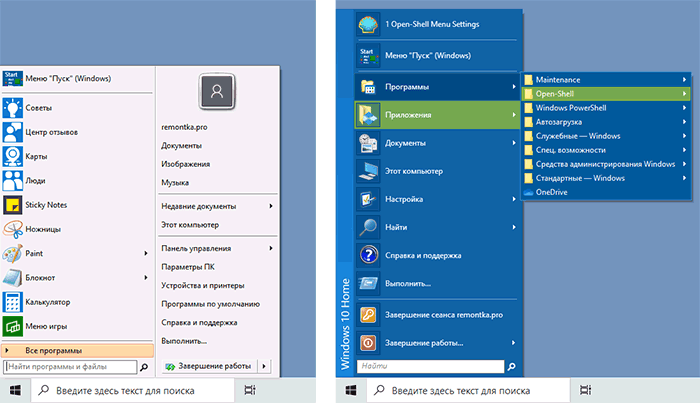Open Sticky Notes from the pinned list
The image size is (700, 403).
tap(13, 205)
